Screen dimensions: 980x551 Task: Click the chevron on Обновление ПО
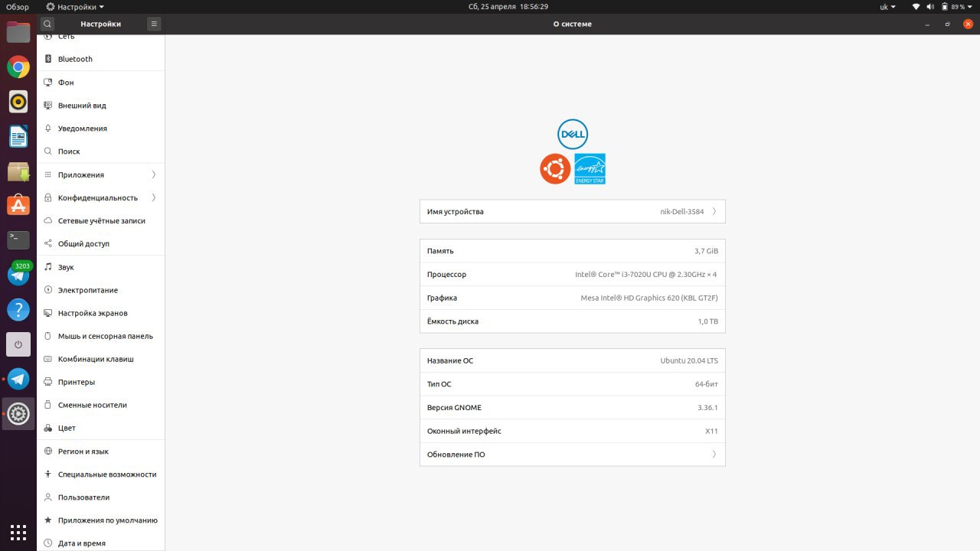pos(714,455)
